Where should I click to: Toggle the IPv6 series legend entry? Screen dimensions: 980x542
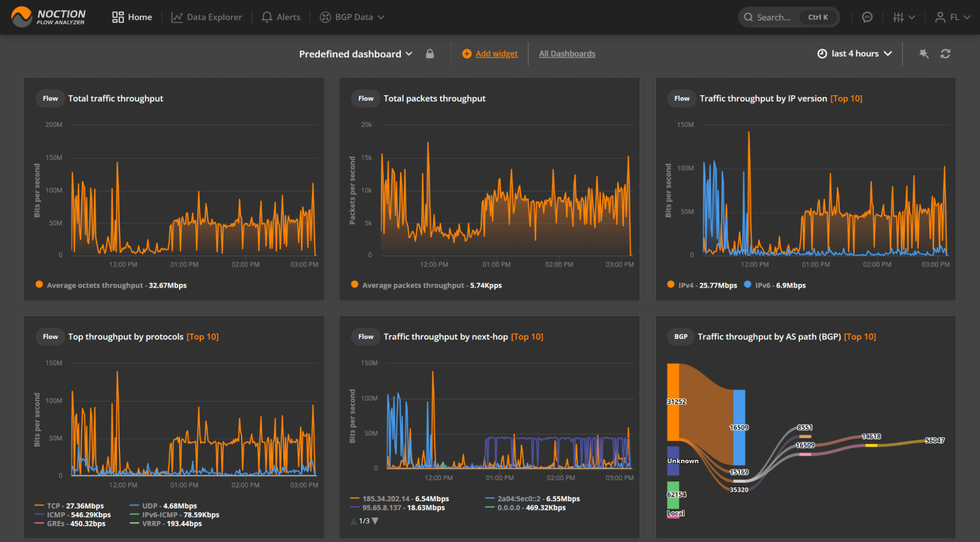pyautogui.click(x=775, y=285)
